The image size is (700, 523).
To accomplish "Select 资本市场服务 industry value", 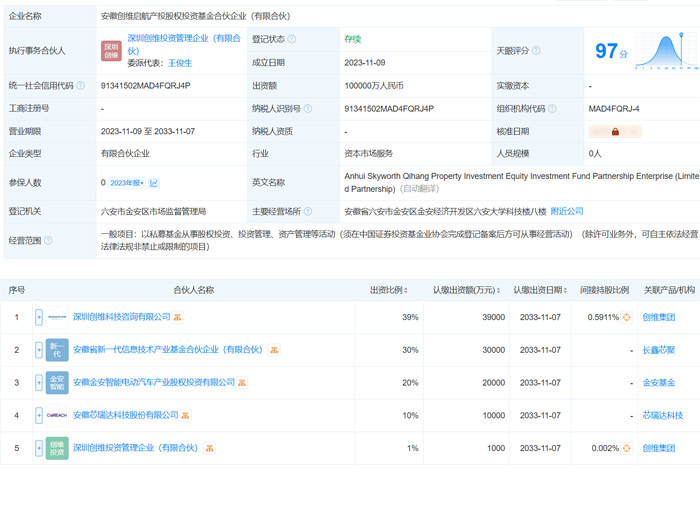I will point(369,154).
